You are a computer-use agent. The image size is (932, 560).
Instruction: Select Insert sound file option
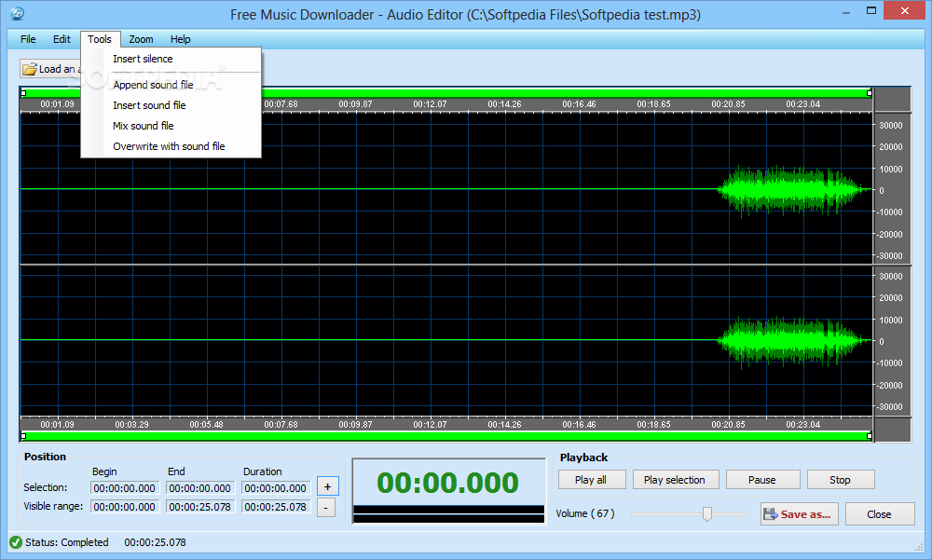[x=171, y=105]
